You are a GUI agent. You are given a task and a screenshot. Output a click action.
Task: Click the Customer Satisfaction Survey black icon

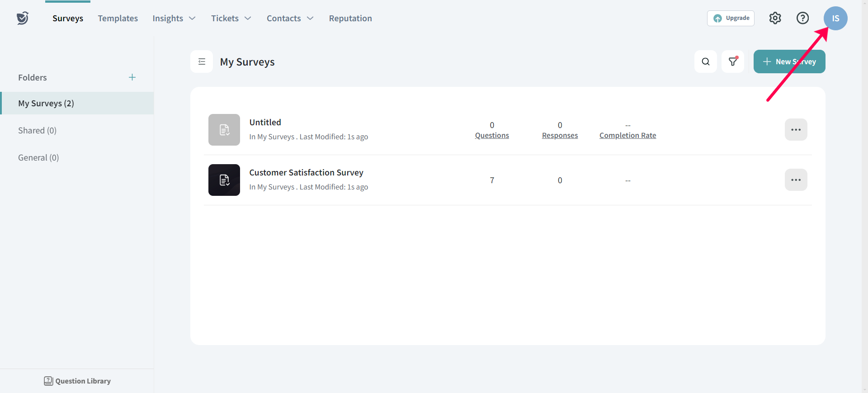(x=224, y=180)
